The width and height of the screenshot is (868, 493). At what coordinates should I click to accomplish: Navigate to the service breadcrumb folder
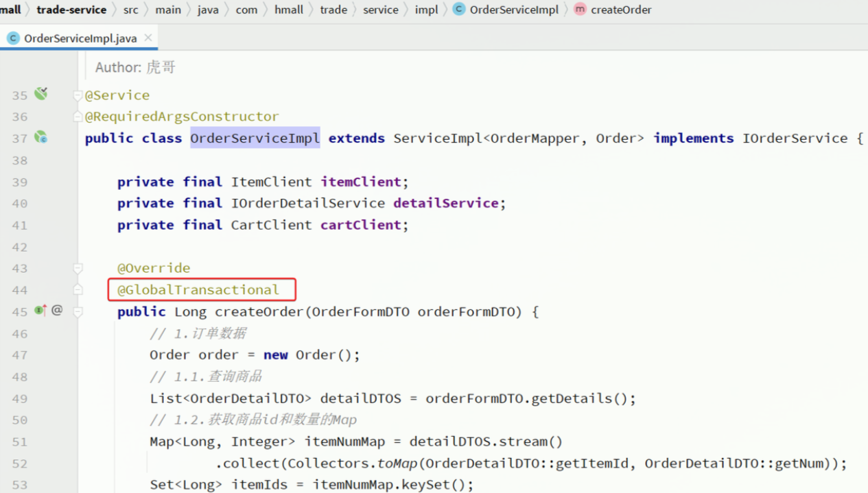click(380, 10)
